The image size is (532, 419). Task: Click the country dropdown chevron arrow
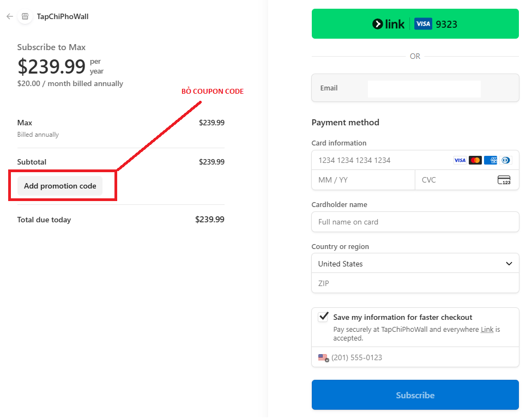tap(509, 264)
